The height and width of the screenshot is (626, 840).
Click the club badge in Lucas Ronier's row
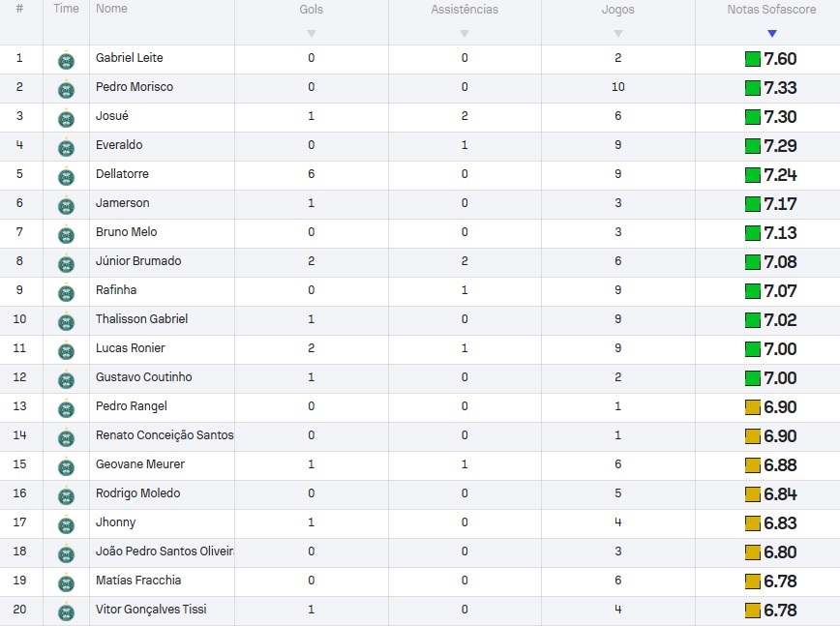click(x=66, y=350)
